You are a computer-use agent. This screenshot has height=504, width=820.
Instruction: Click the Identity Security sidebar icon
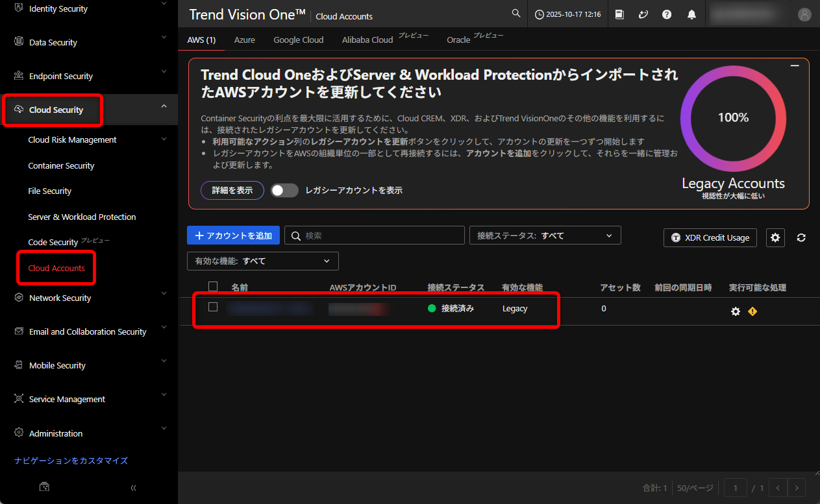[19, 8]
